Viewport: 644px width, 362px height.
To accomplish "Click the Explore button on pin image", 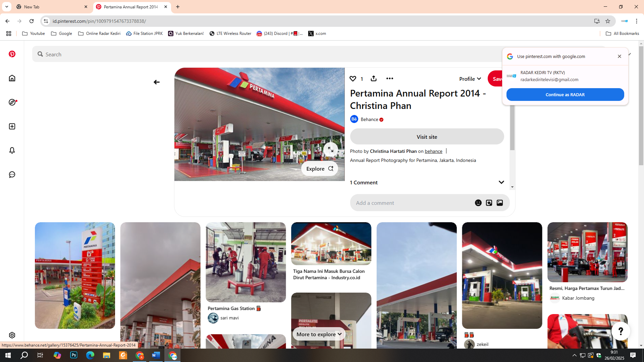I will pos(320,169).
